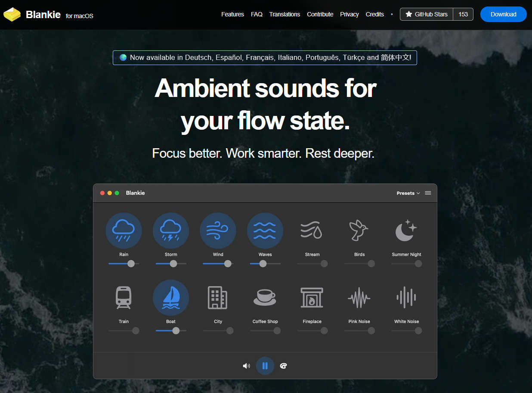Click the red close window dot

click(x=102, y=193)
